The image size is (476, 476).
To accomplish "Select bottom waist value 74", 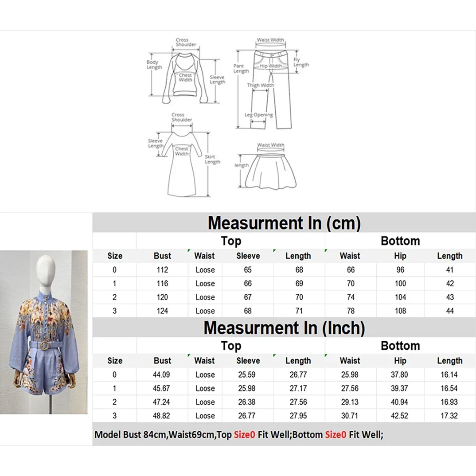I will 351,297.
